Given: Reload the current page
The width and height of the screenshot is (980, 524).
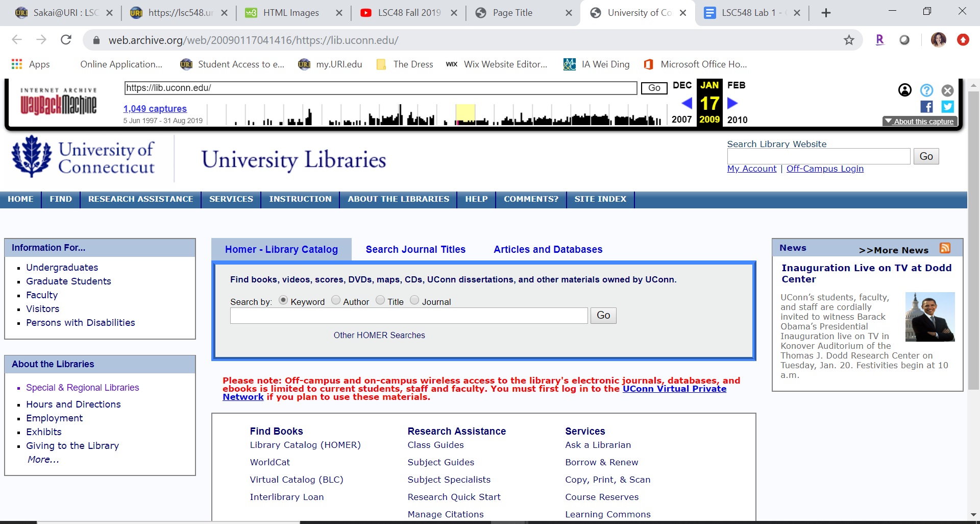Looking at the screenshot, I should click(66, 40).
